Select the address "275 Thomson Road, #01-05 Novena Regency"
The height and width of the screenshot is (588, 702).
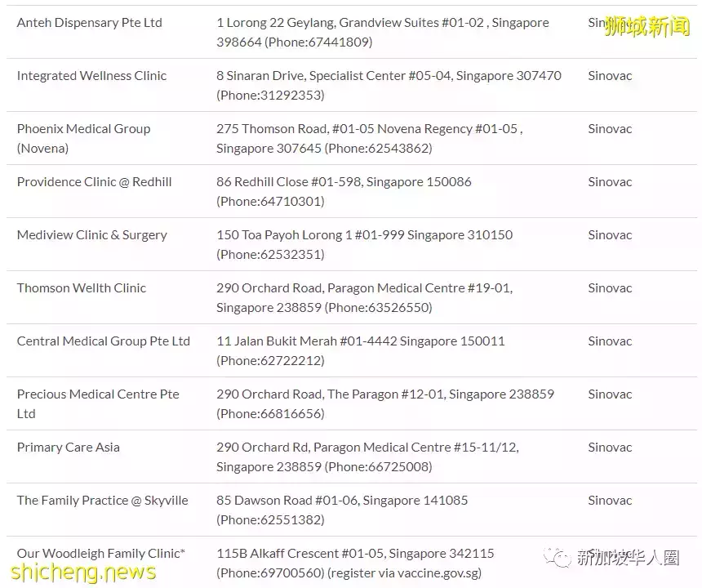(x=344, y=129)
